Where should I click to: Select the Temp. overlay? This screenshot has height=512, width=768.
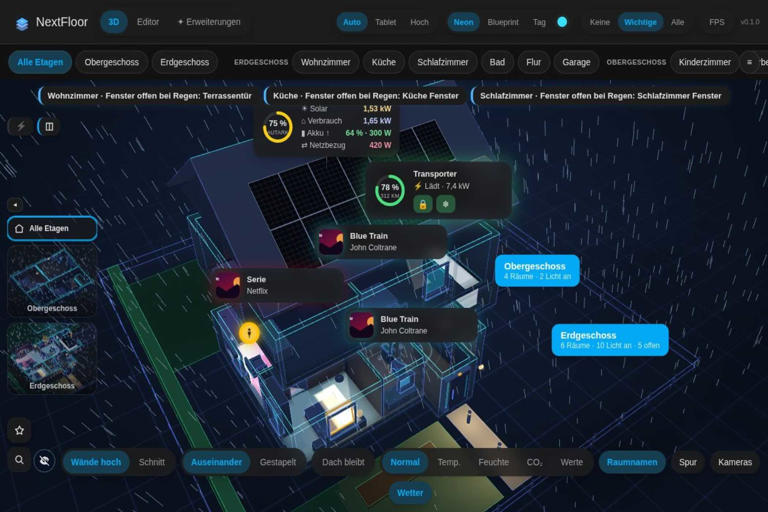click(449, 462)
